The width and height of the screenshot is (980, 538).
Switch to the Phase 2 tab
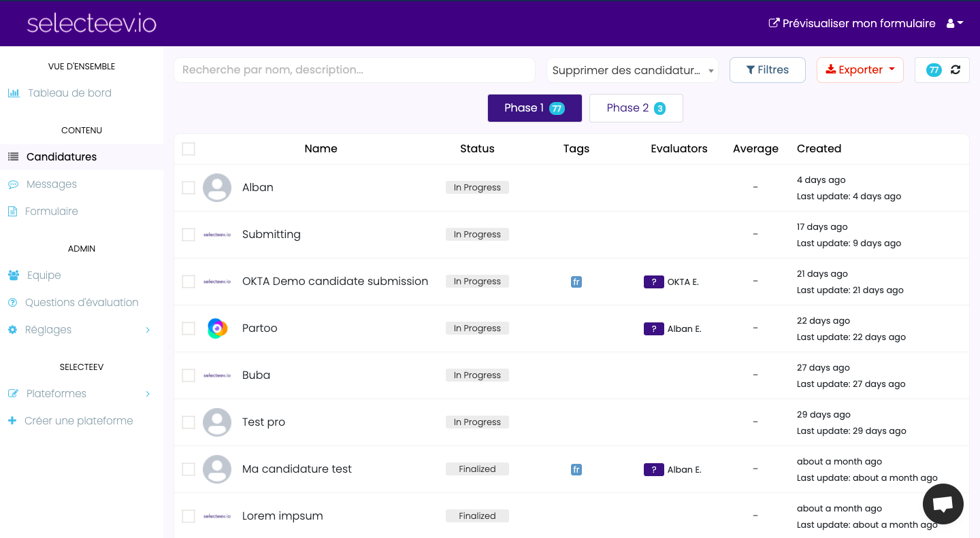[x=636, y=108]
